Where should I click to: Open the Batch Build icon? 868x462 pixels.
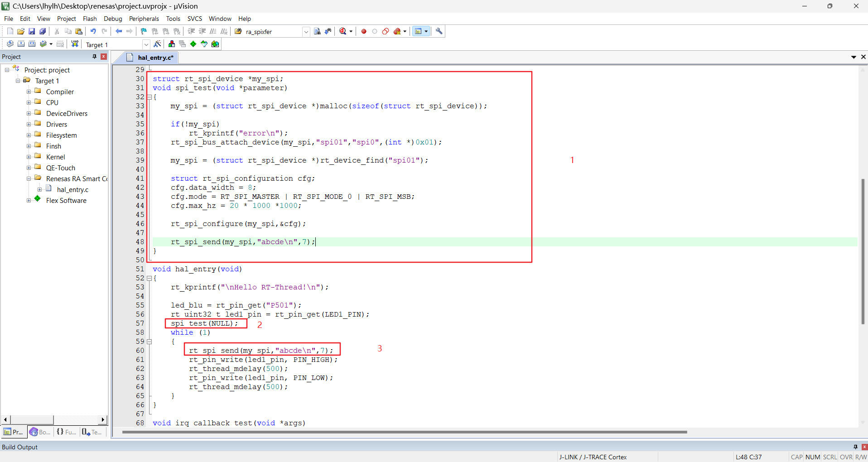43,44
